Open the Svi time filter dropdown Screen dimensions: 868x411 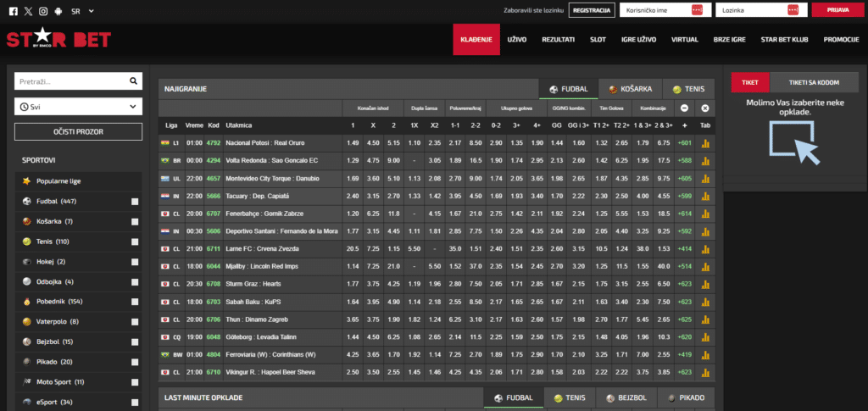78,107
